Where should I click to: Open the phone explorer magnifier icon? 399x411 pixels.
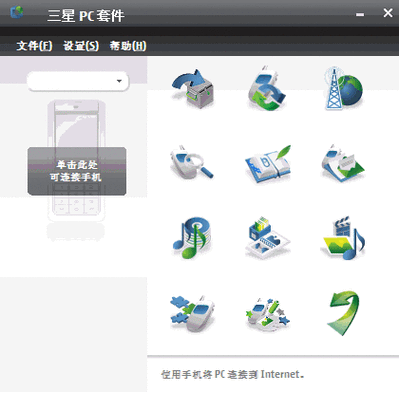click(192, 163)
